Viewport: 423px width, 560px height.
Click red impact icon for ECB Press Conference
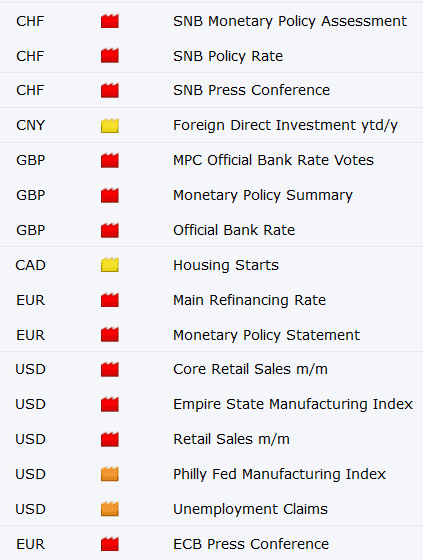[110, 544]
